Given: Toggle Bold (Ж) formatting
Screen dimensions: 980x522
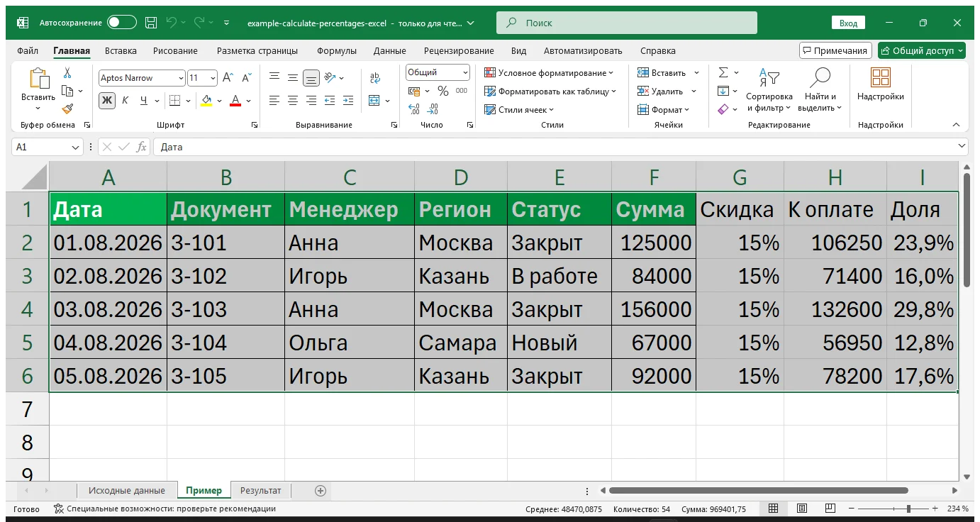Looking at the screenshot, I should [107, 100].
